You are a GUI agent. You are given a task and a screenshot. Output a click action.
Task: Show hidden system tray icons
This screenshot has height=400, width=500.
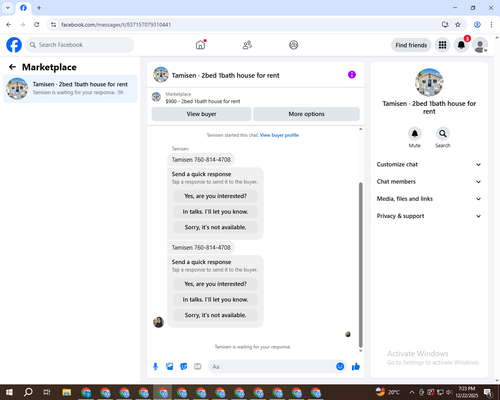[412, 392]
